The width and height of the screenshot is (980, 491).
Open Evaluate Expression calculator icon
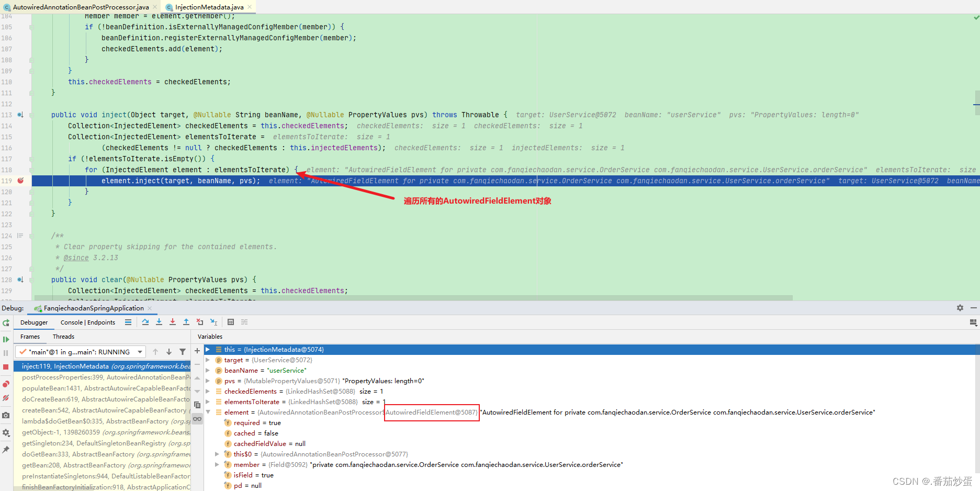tap(231, 322)
